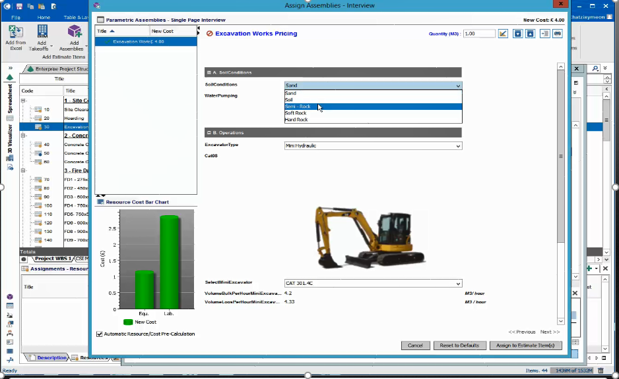Collapse section A. SoilConditions header
Screen dimensions: 619x379
pos(209,73)
